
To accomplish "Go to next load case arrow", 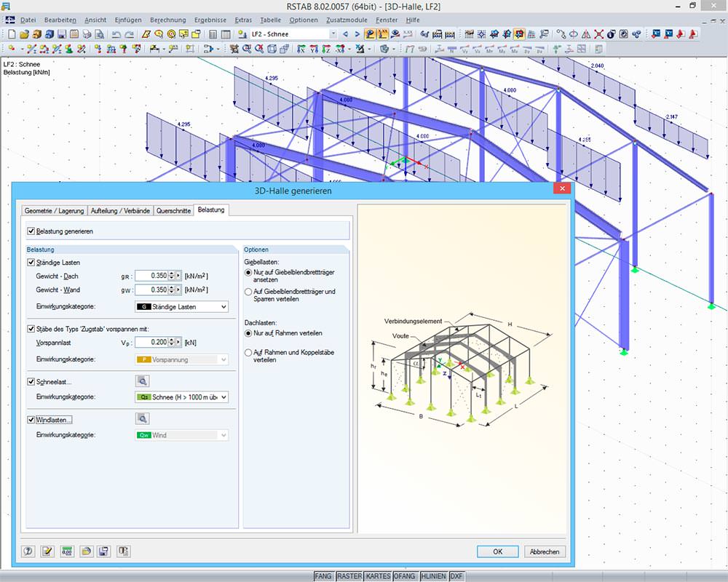I will click(x=357, y=34).
